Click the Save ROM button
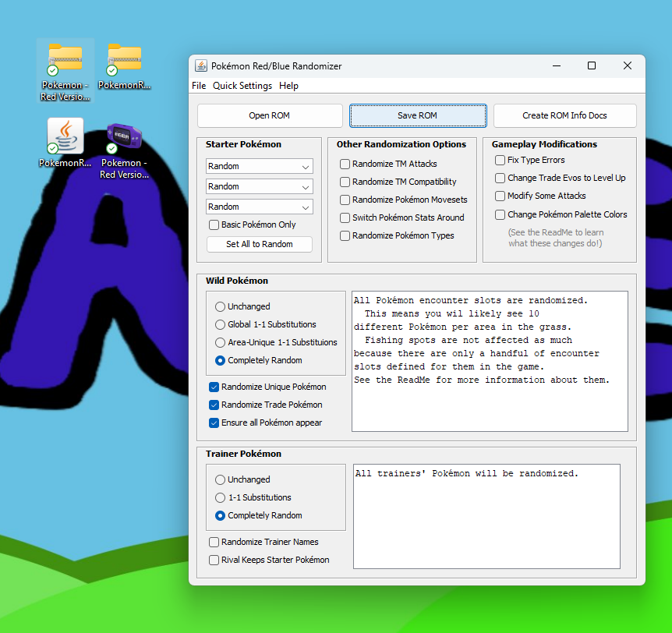 coord(417,115)
